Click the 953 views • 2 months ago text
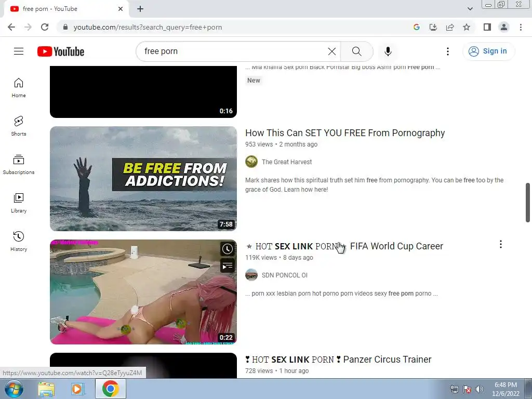The image size is (532, 399). click(x=281, y=144)
